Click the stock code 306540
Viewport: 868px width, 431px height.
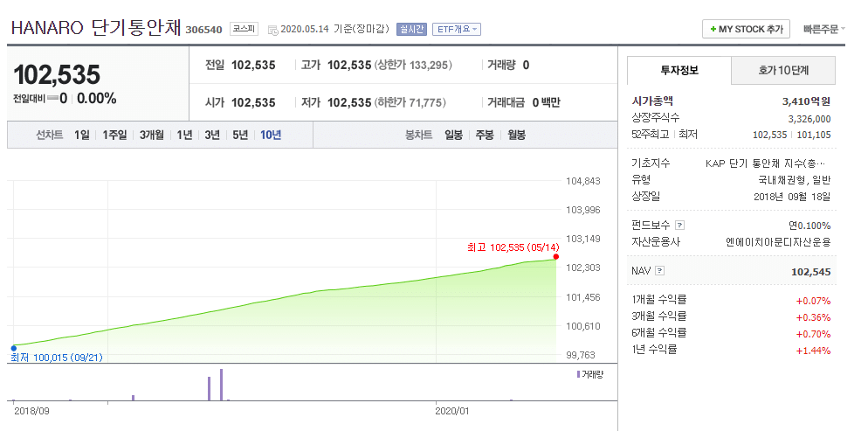(203, 30)
